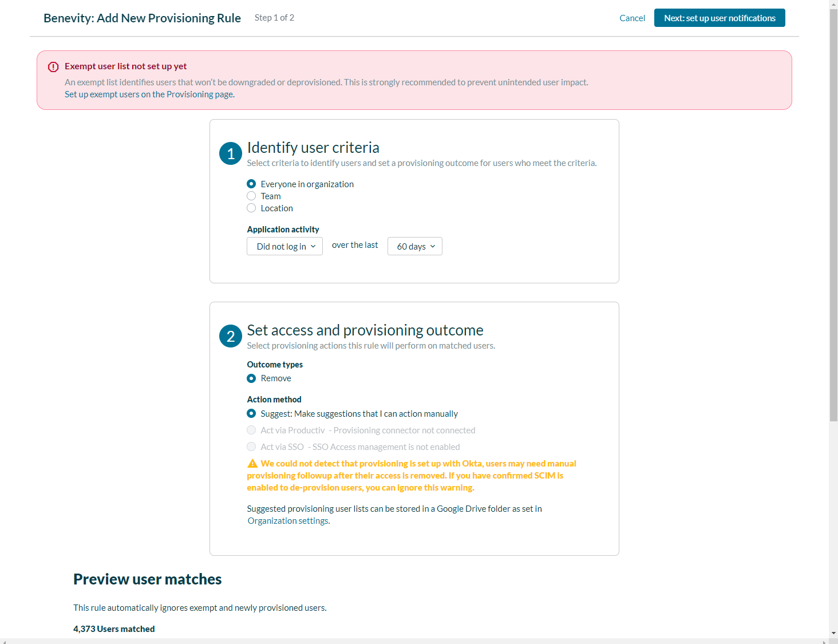Click the step 2 number badge

click(x=231, y=336)
